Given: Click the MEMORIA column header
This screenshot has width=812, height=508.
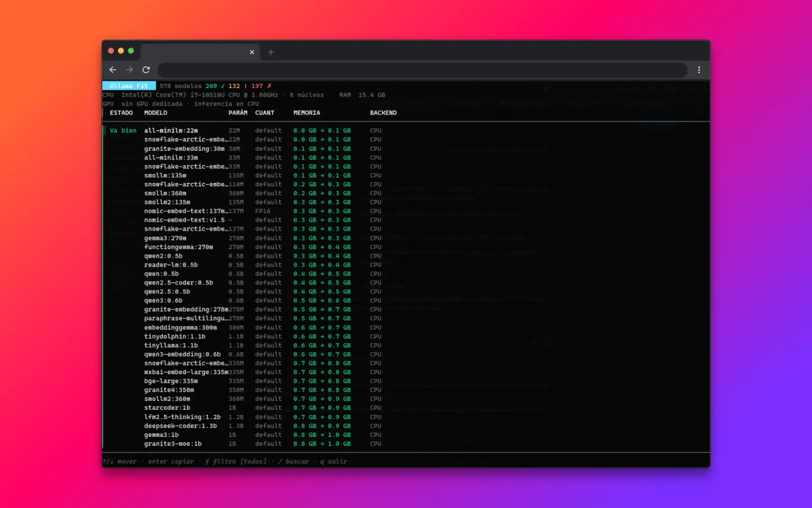Looking at the screenshot, I should point(307,113).
